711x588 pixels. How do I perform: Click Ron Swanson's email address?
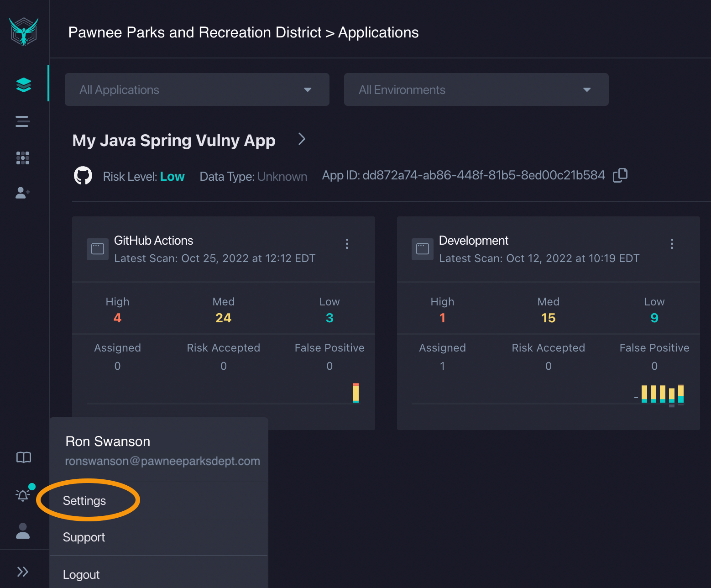[162, 461]
